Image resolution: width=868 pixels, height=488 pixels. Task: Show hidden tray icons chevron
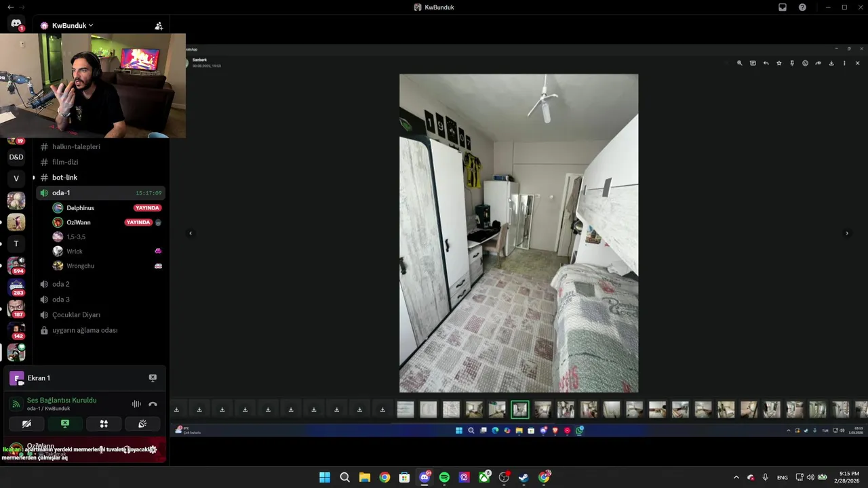[x=736, y=477]
